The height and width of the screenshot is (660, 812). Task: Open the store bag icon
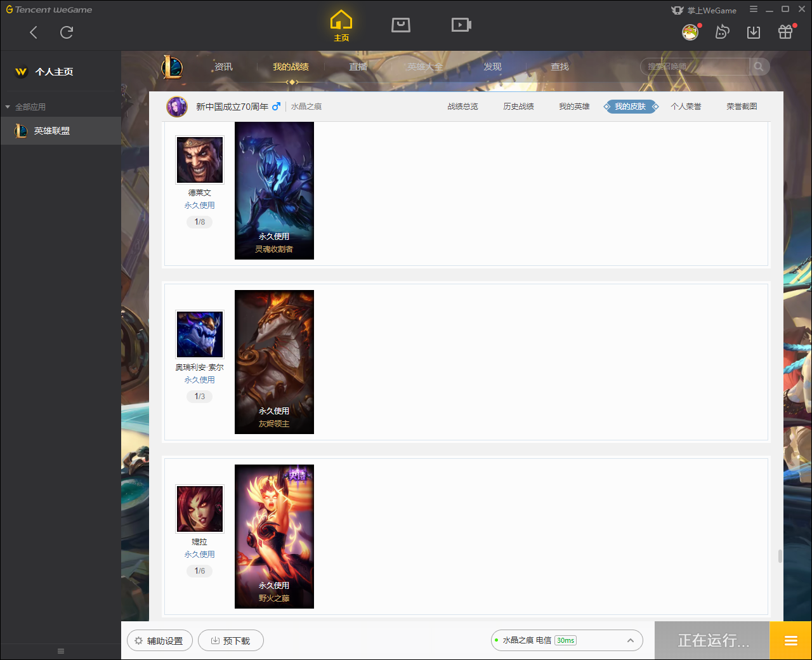coord(401,25)
